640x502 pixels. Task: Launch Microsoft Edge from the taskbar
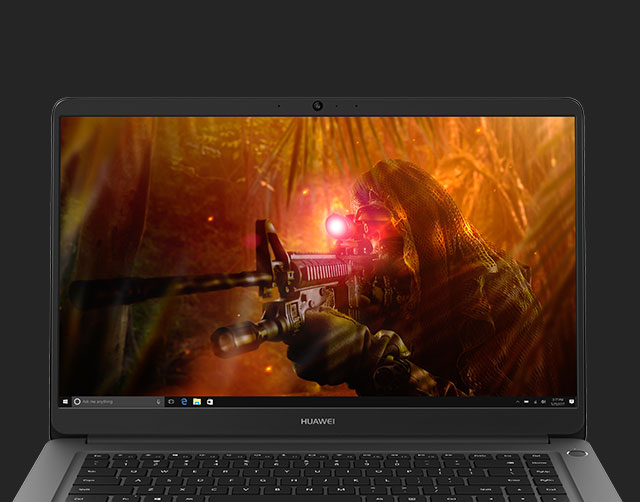[x=184, y=402]
